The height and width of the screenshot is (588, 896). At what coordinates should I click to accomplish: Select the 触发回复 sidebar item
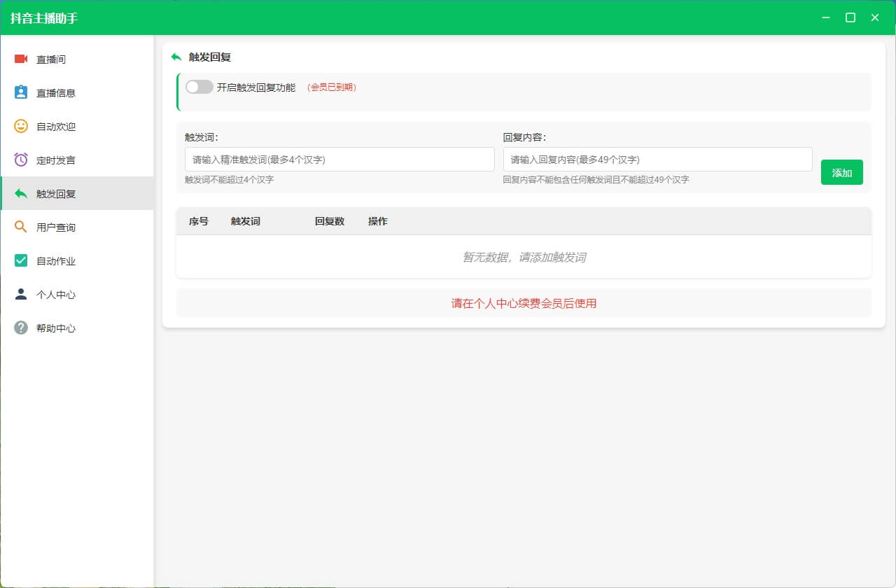click(x=77, y=193)
